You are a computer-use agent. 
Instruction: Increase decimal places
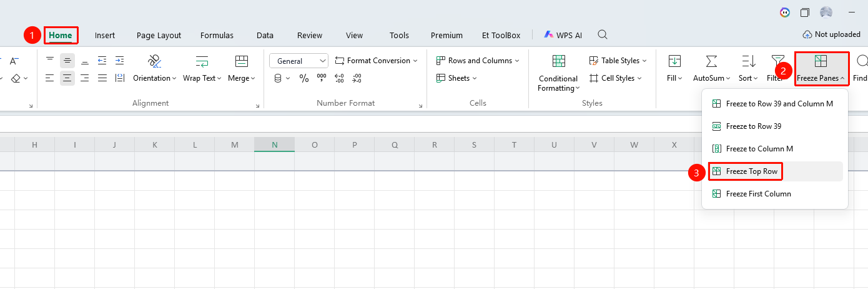point(339,78)
